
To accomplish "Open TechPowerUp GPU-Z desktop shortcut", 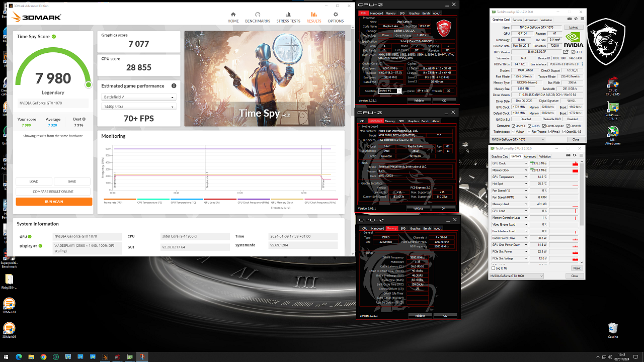I will [x=613, y=111].
